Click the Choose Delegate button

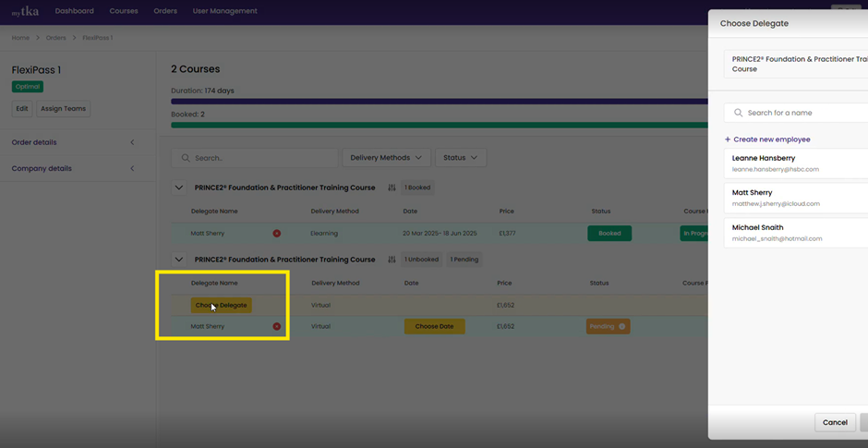click(222, 305)
